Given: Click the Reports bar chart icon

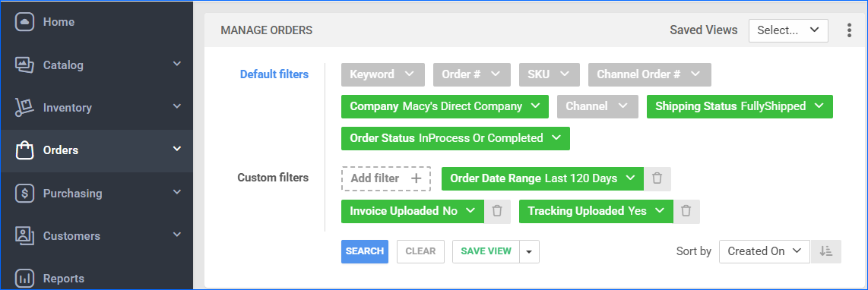Looking at the screenshot, I should coord(24,279).
